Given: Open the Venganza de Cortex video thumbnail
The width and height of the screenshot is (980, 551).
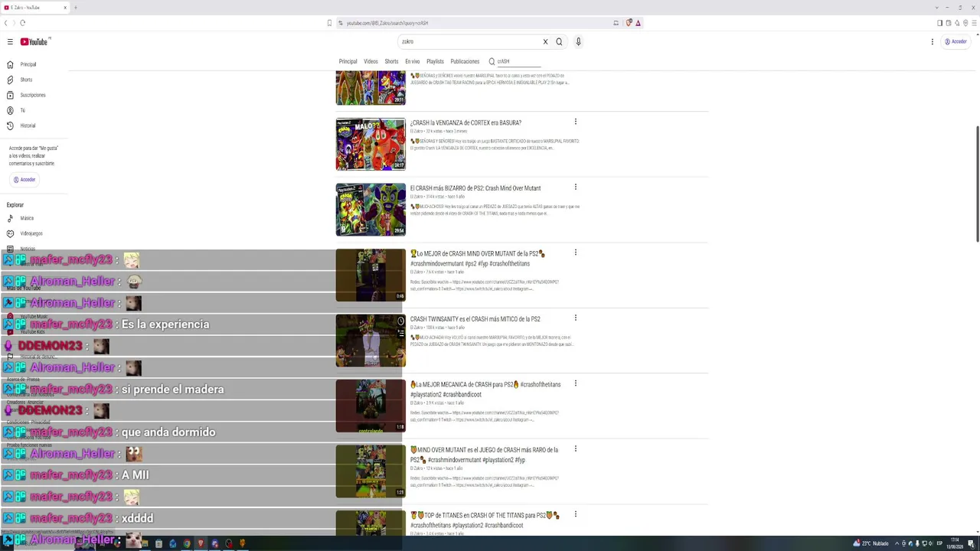Looking at the screenshot, I should click(371, 144).
